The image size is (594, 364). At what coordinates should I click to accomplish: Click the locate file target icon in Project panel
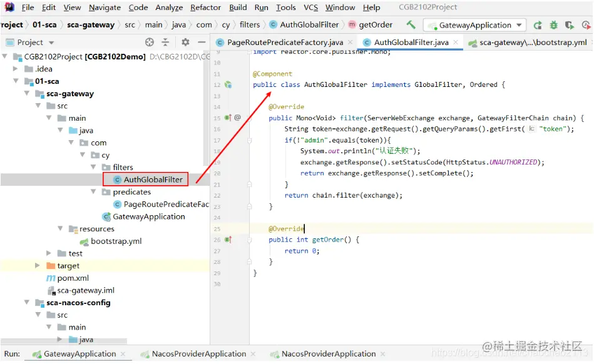[x=150, y=43]
